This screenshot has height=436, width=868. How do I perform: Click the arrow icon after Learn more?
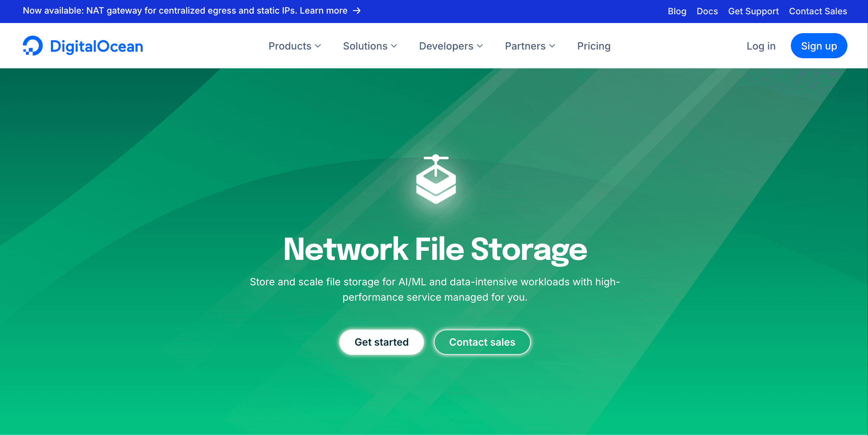click(x=357, y=11)
